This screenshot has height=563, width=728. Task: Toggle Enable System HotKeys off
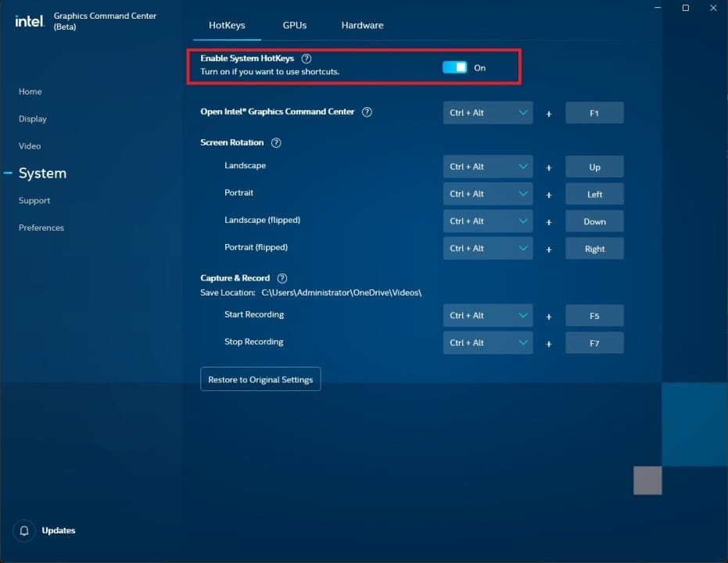(x=454, y=67)
